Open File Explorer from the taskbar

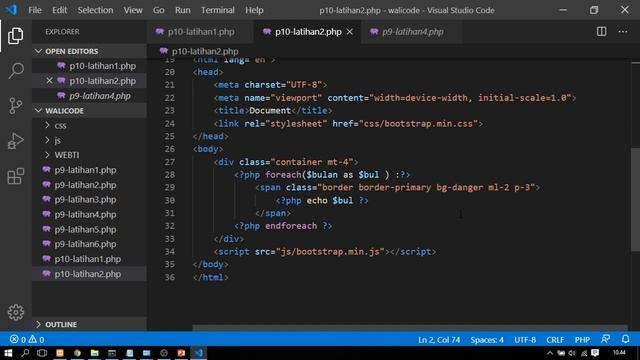[x=94, y=353]
